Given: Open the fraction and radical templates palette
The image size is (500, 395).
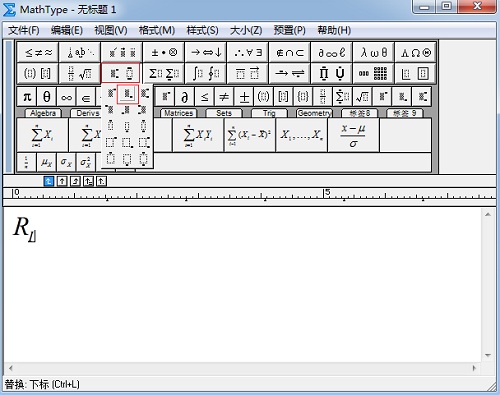Looking at the screenshot, I should (80, 73).
